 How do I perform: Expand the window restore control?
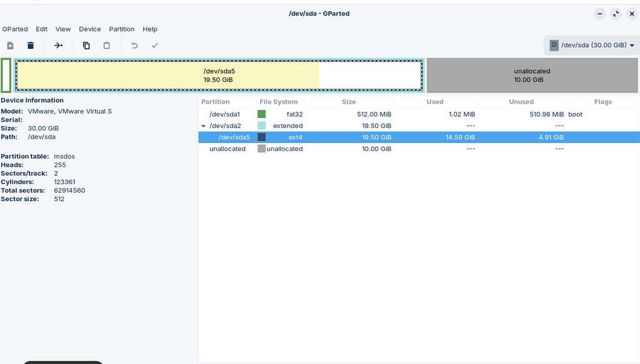pos(616,13)
